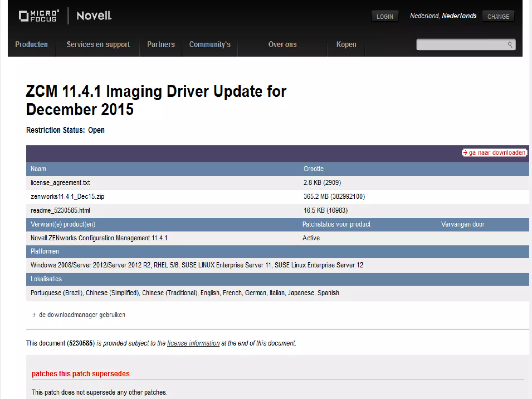
Task: Open the Partners menu
Action: click(x=161, y=44)
